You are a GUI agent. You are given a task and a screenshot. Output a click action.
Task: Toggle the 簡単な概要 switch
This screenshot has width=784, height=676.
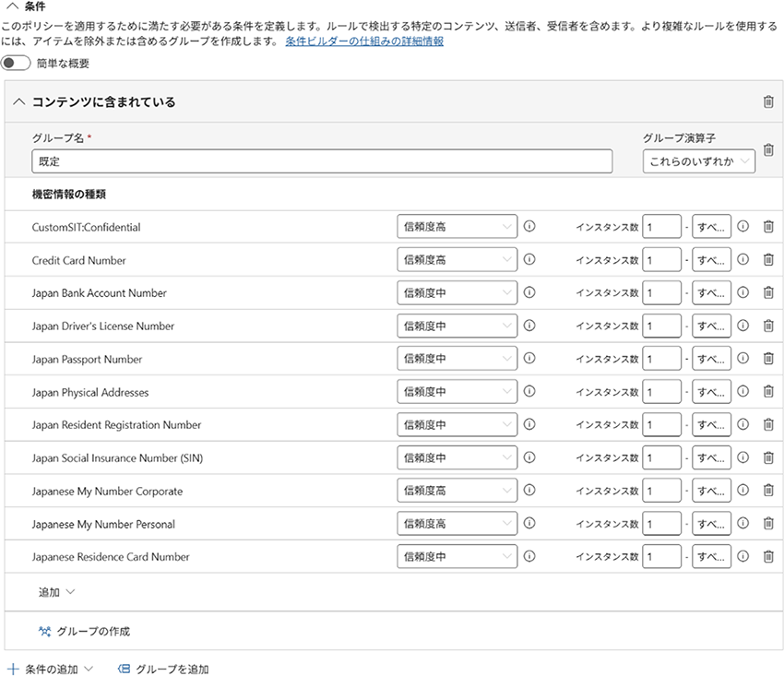16,64
